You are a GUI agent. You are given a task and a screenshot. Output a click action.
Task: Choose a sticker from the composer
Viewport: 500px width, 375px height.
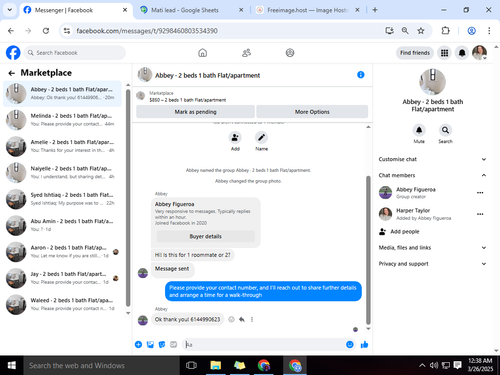tap(162, 344)
